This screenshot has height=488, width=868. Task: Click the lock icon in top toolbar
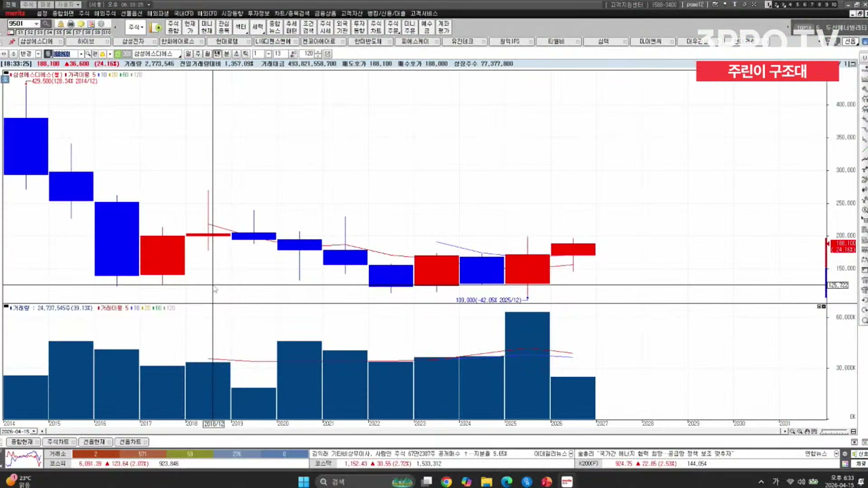pyautogui.click(x=61, y=23)
